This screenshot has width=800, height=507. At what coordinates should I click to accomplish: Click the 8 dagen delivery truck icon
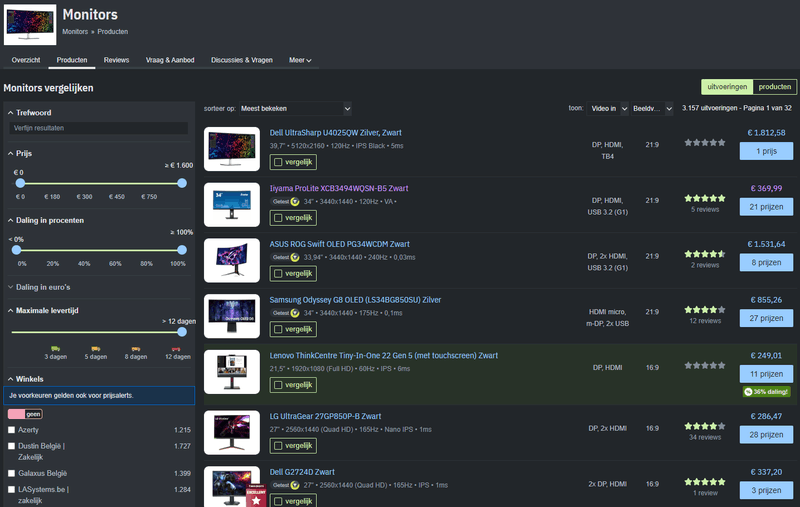[x=136, y=349]
